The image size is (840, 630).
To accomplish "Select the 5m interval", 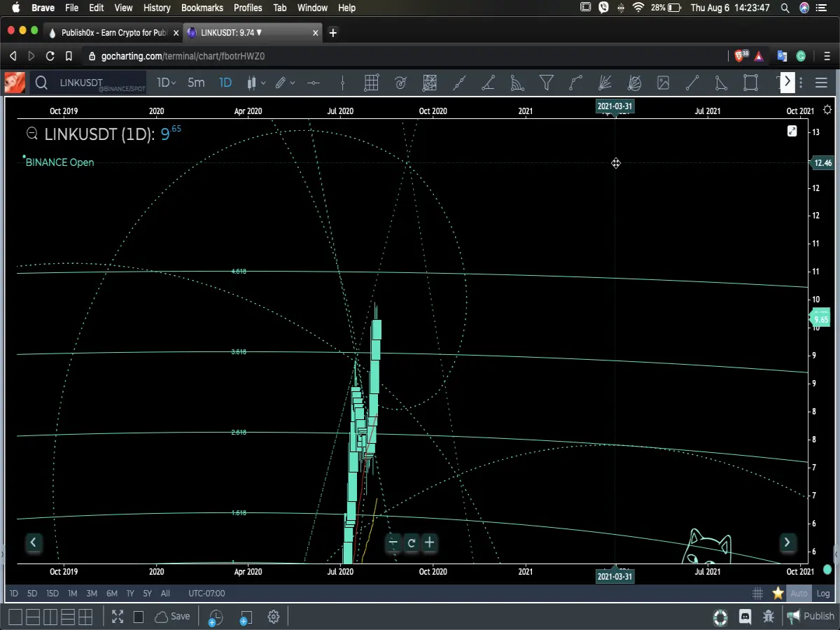I will pos(196,83).
